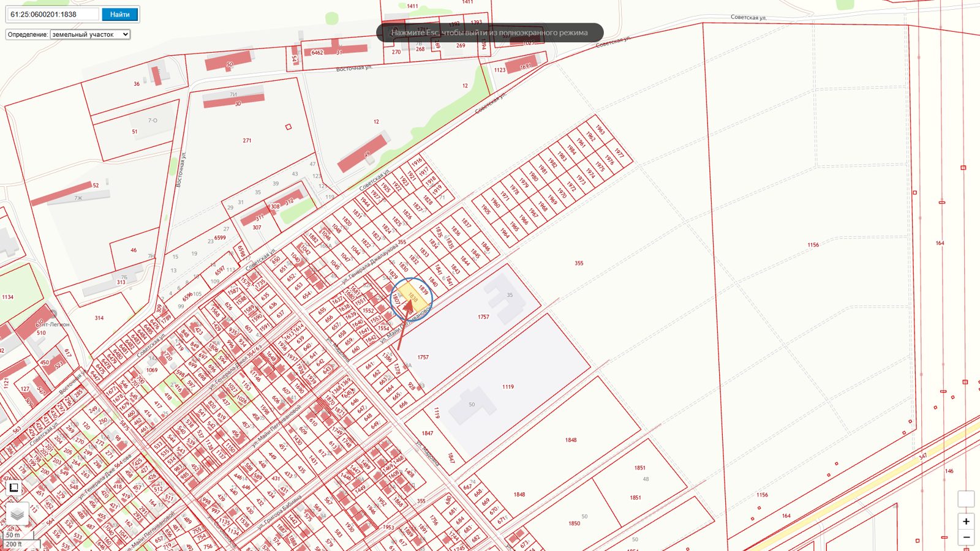Select parcel 355 open area

coord(579,263)
